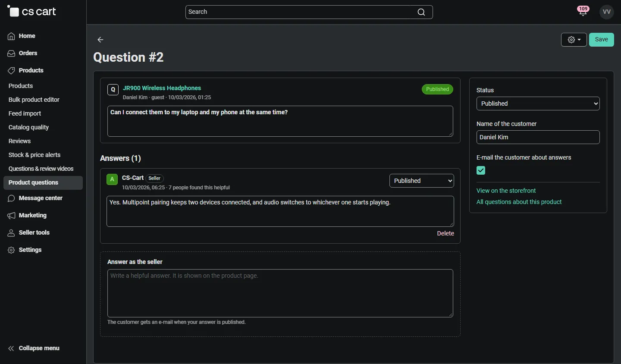Screen dimensions: 621x364
Task: Click the Products sub-item under Products
Action: tap(21, 86)
